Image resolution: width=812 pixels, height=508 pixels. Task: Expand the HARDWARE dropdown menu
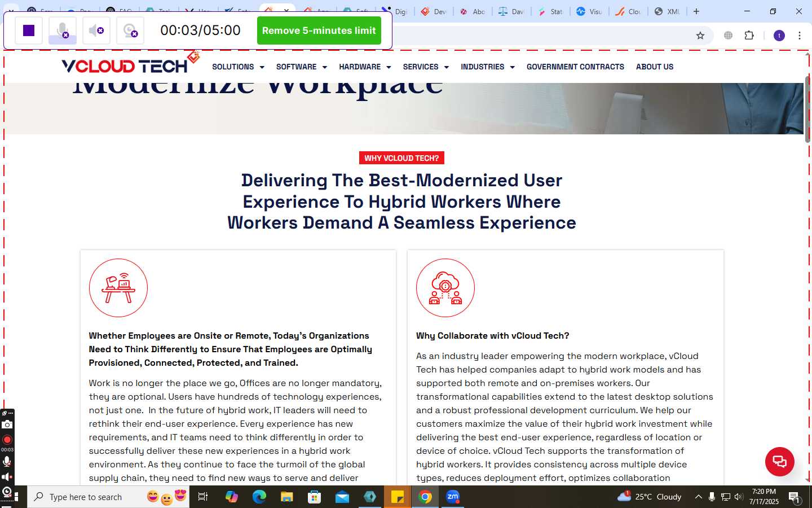point(365,67)
